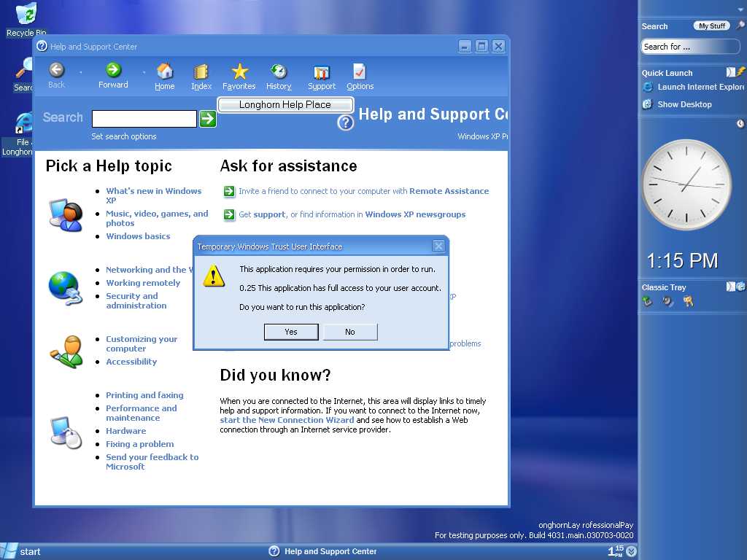Open Set search options link

124,136
